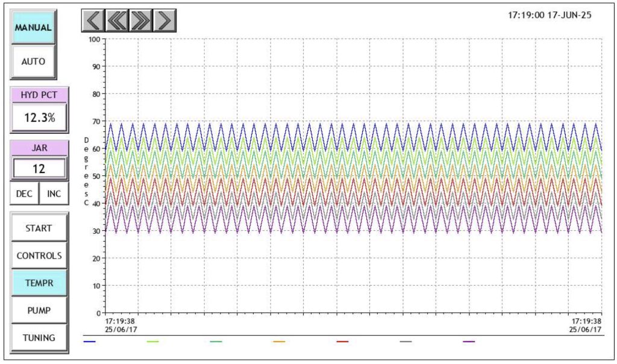Click the double right arrow fast-forward icon
This screenshot has height=364, width=617.
tap(141, 21)
